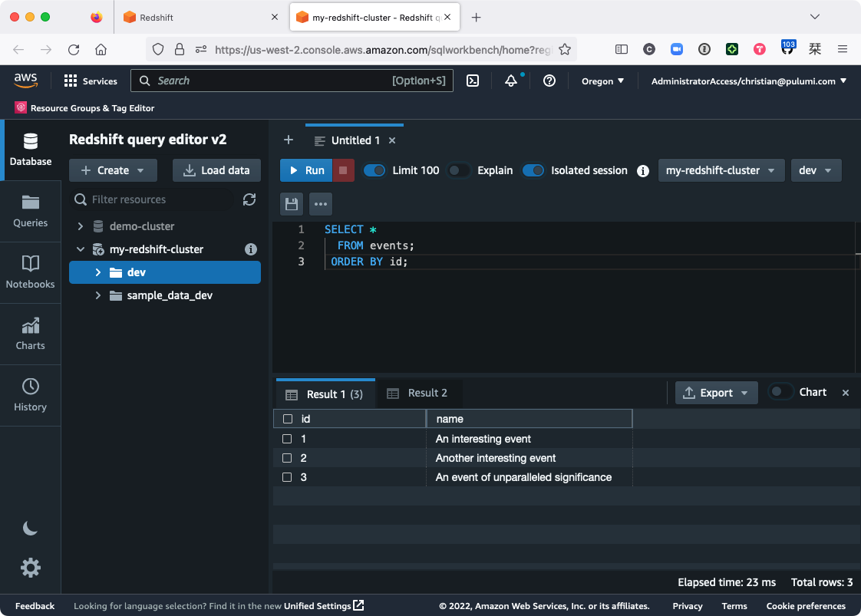Image resolution: width=861 pixels, height=616 pixels.
Task: Open the Database sidebar panel
Action: [30, 150]
